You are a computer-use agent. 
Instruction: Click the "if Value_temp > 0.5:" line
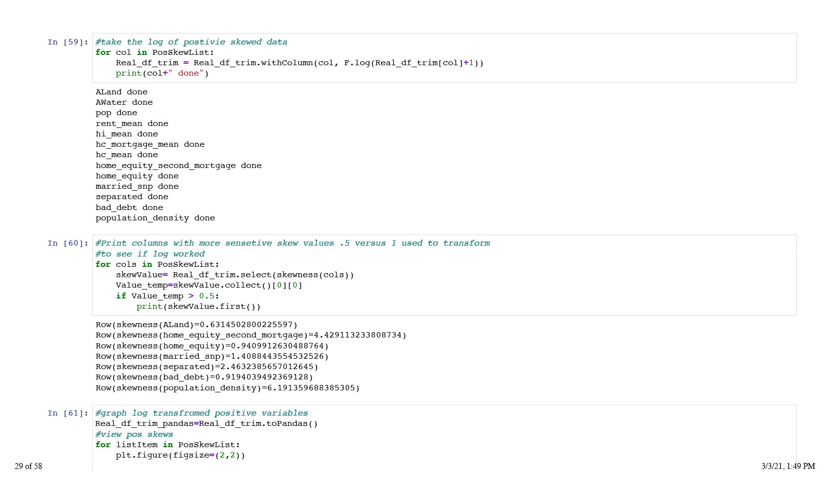167,296
